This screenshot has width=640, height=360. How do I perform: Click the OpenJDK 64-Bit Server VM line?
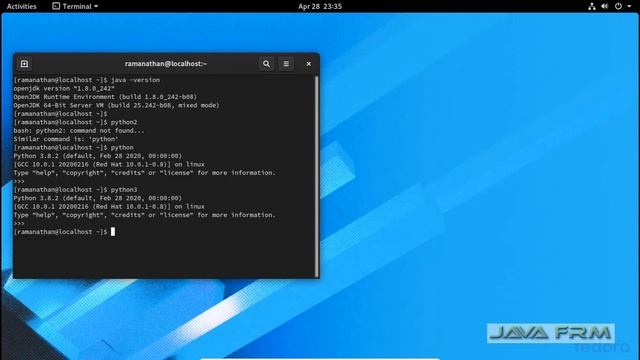point(116,105)
